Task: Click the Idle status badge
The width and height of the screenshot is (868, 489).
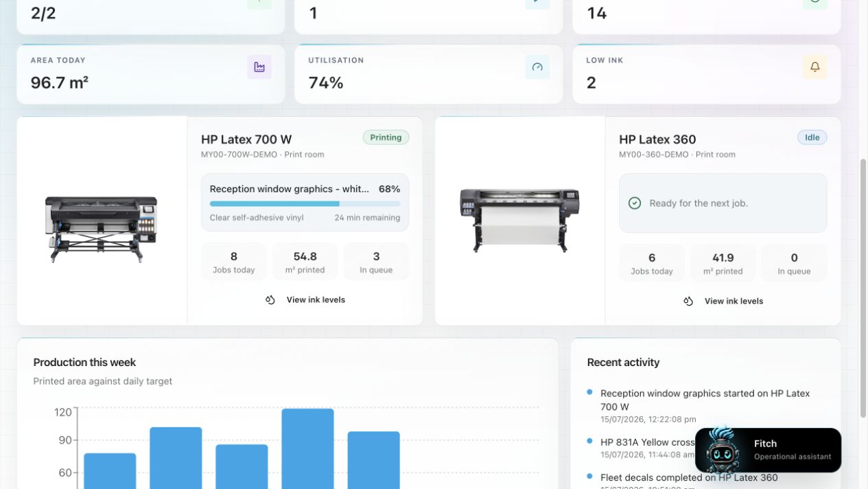Action: [x=812, y=137]
